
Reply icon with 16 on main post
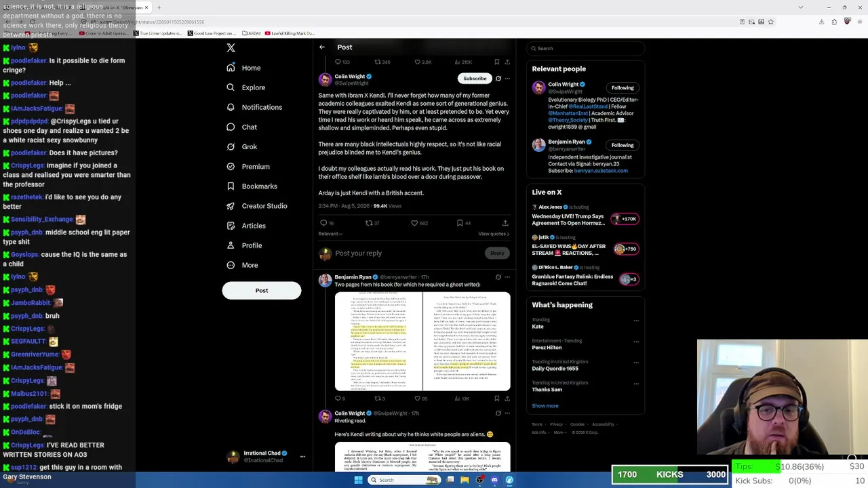(x=324, y=223)
